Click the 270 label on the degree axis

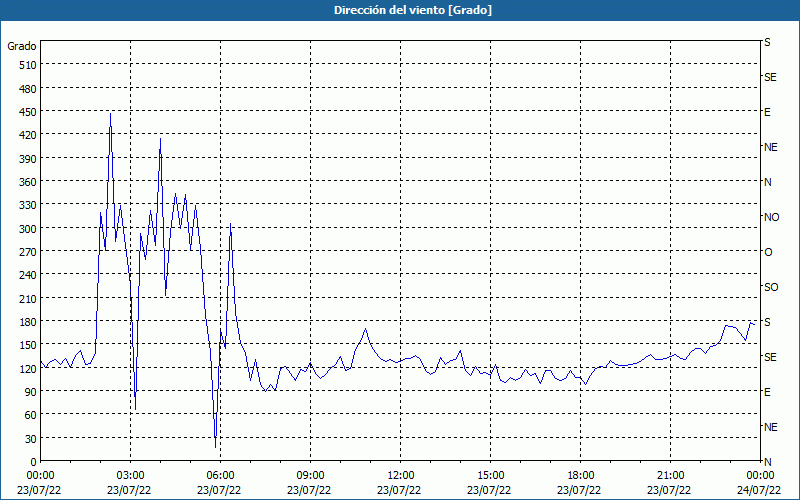pos(28,252)
